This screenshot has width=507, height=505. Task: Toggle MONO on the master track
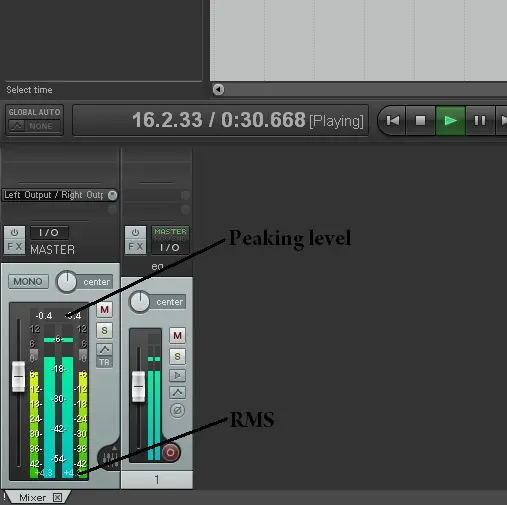[x=28, y=282]
